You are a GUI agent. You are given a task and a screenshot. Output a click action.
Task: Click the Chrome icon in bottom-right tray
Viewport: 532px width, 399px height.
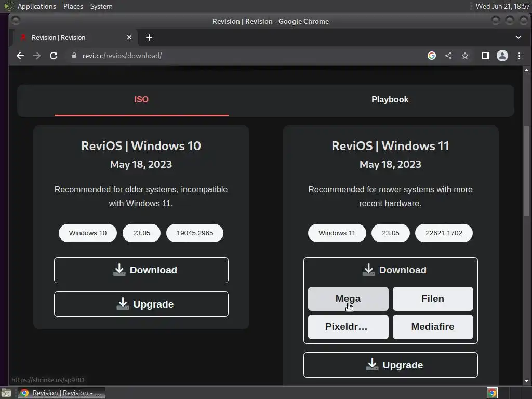click(492, 393)
